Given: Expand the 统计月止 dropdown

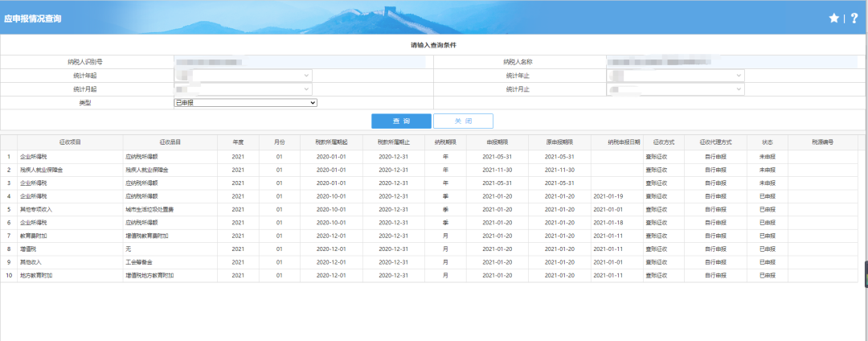Looking at the screenshot, I should [675, 89].
